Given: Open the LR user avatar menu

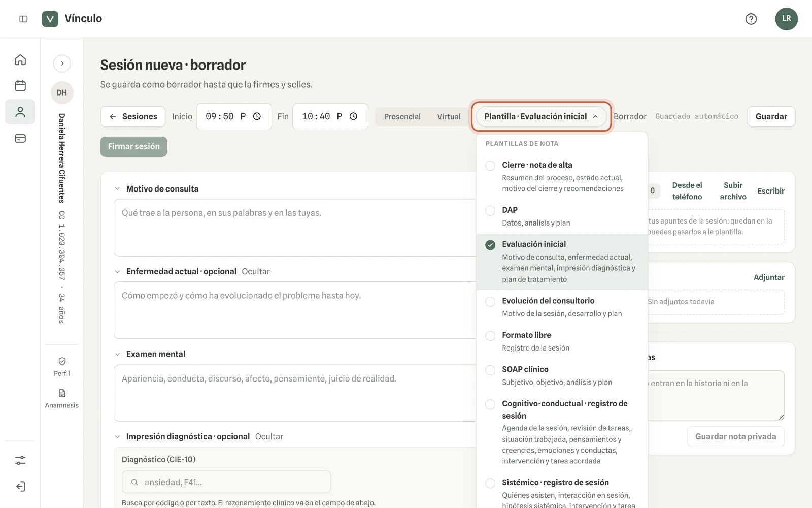Looking at the screenshot, I should pyautogui.click(x=786, y=19).
